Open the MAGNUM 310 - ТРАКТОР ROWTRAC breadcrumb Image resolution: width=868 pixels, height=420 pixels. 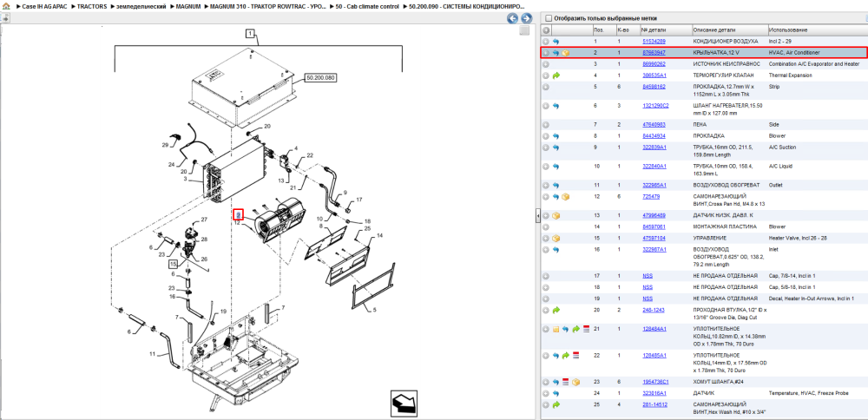(268, 6)
